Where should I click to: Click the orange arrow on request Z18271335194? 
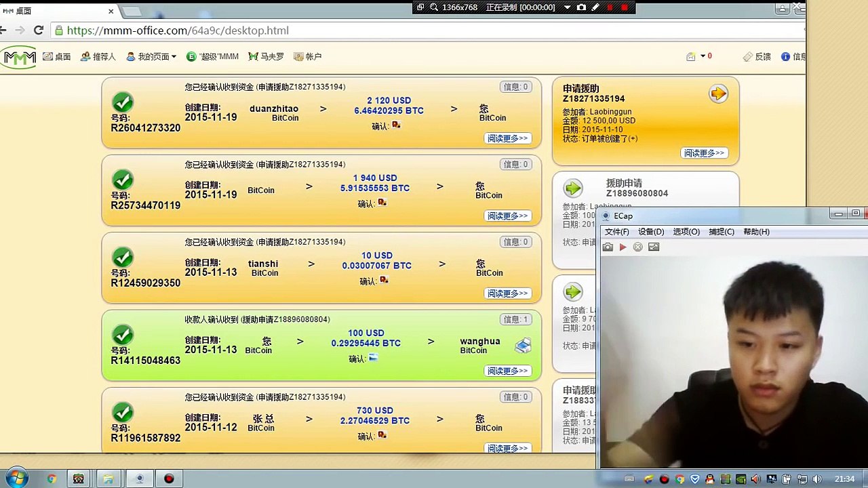(718, 94)
